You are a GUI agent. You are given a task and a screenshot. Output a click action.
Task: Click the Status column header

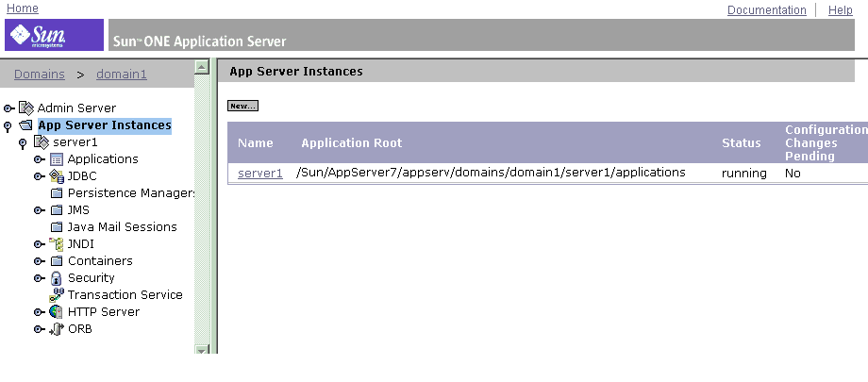pos(742,142)
